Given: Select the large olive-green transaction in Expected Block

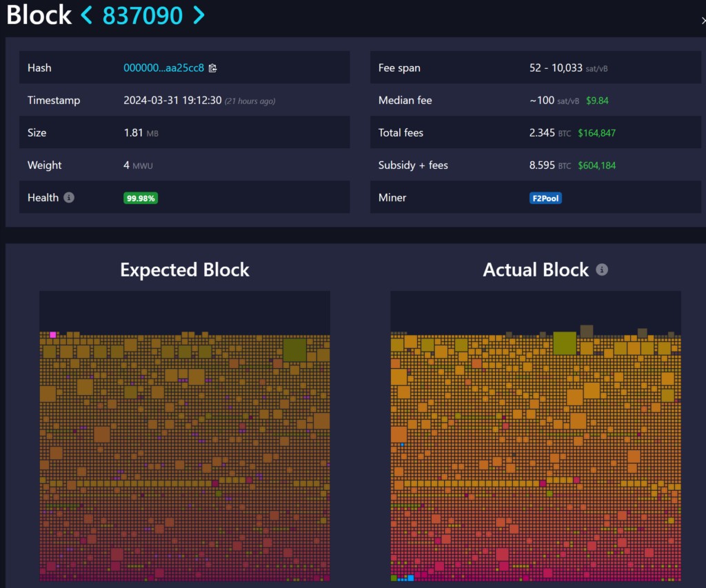Looking at the screenshot, I should coord(295,349).
